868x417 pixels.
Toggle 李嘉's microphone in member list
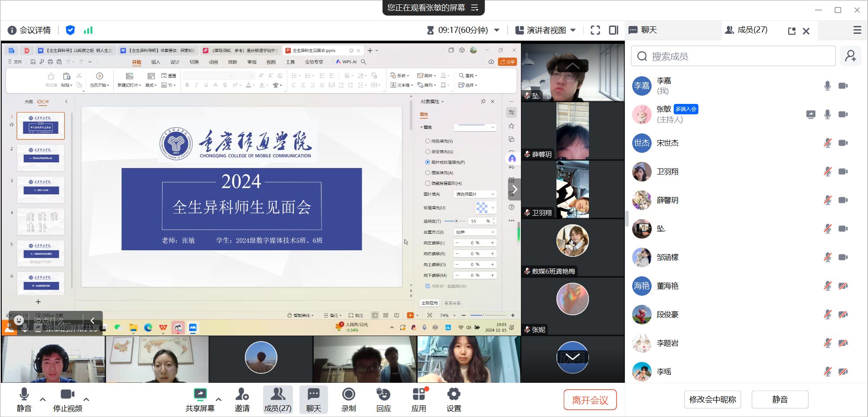[827, 86]
